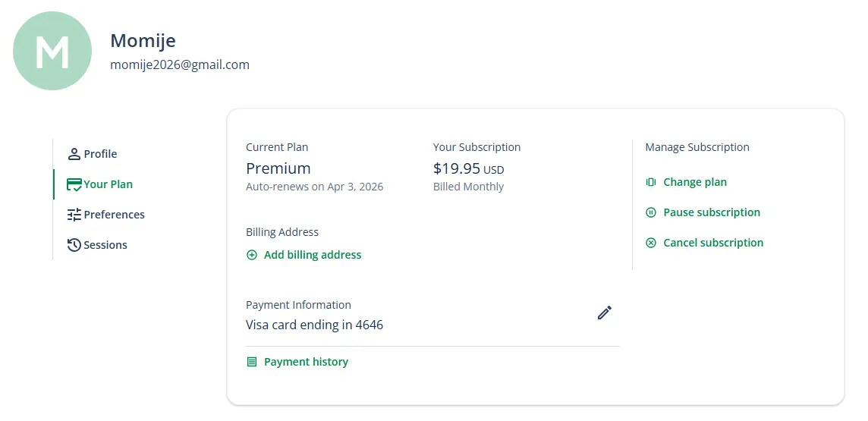Click the plus icon for billing address
This screenshot has height=421, width=868.
[252, 255]
